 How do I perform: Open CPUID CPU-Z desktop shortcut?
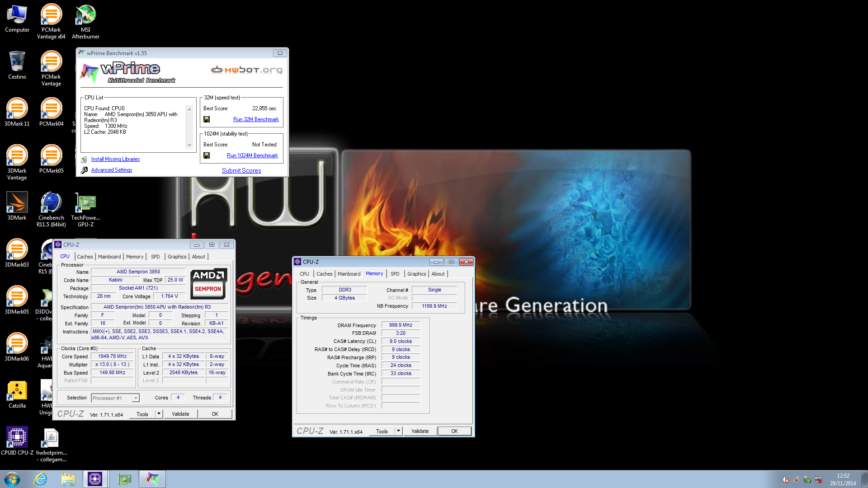coord(17,441)
